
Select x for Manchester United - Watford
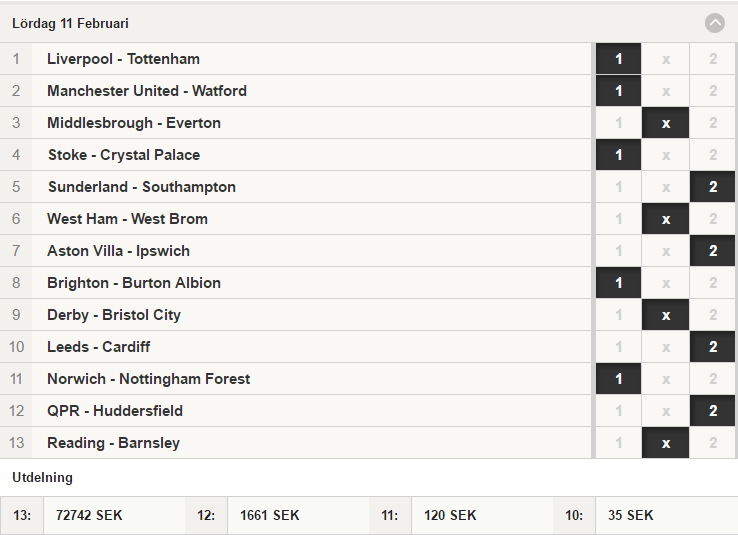[x=666, y=91]
